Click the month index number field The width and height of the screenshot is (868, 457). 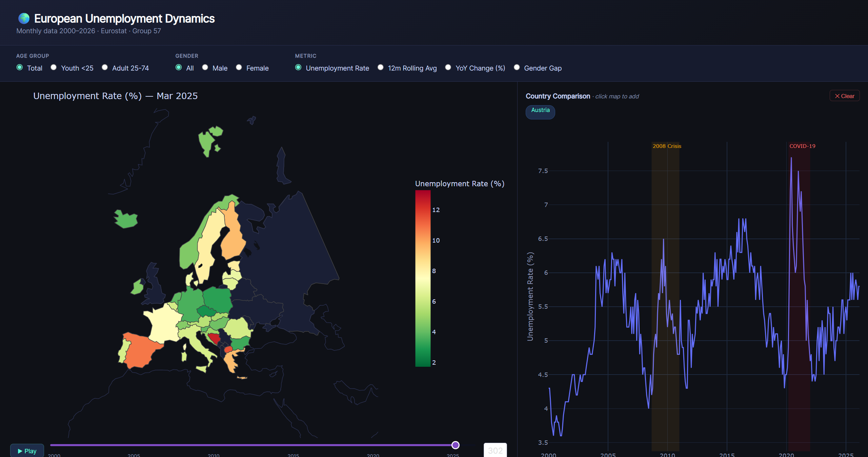[495, 450]
